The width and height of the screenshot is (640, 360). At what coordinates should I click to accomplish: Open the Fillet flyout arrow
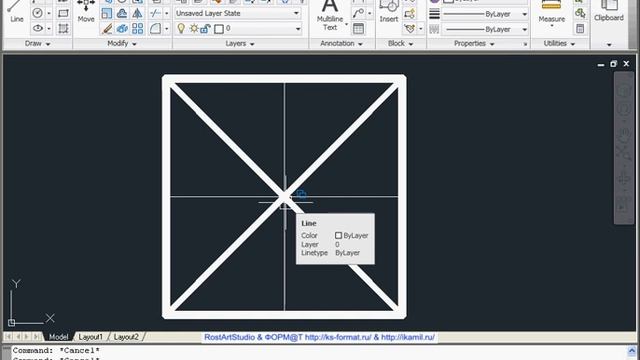coord(167,29)
